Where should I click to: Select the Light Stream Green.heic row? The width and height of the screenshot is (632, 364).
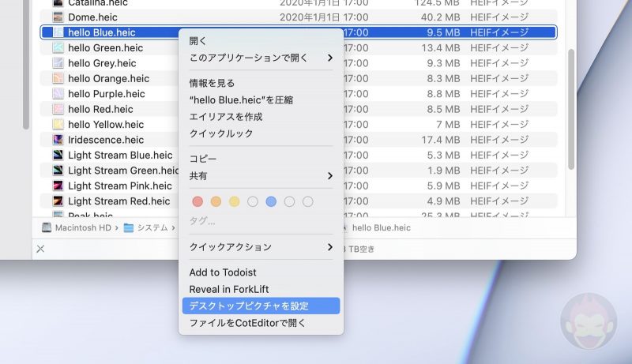(299, 171)
